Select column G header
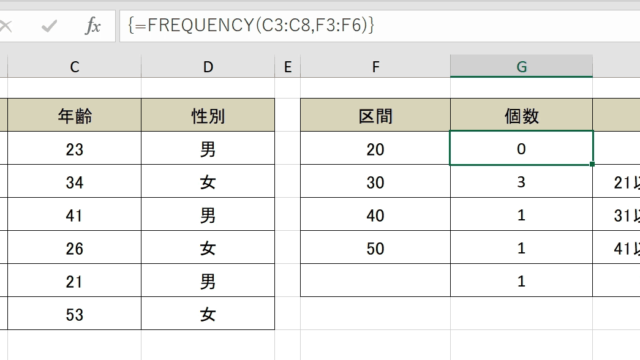 pos(522,66)
